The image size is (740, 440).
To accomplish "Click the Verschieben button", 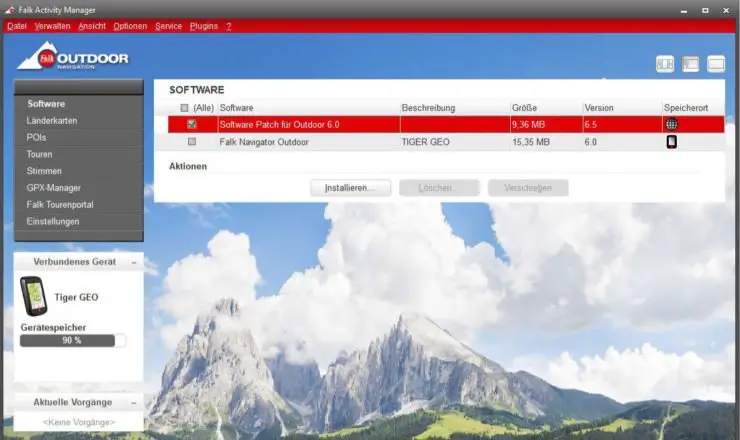I will (528, 188).
